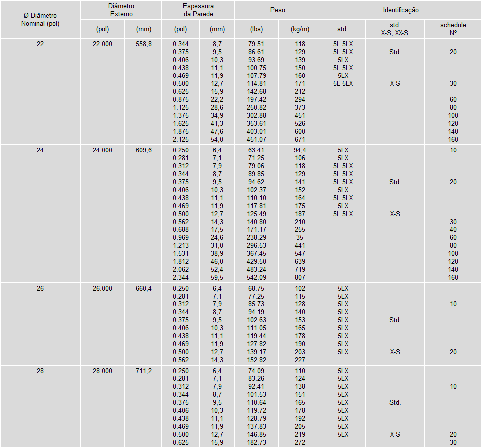
Task: Select external diameter value '558,8'
Action: tap(144, 44)
